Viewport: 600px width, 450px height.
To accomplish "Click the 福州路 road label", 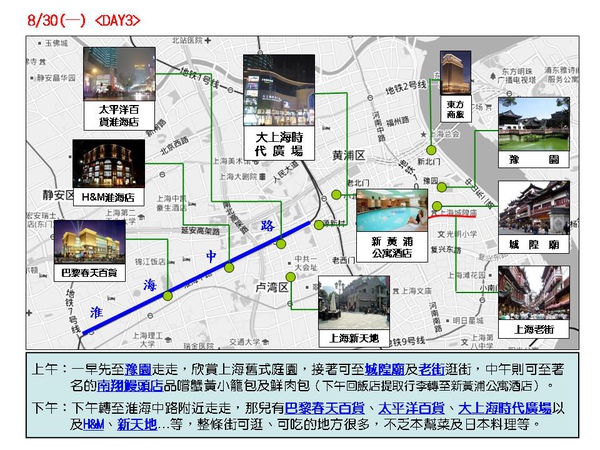I will (x=398, y=122).
